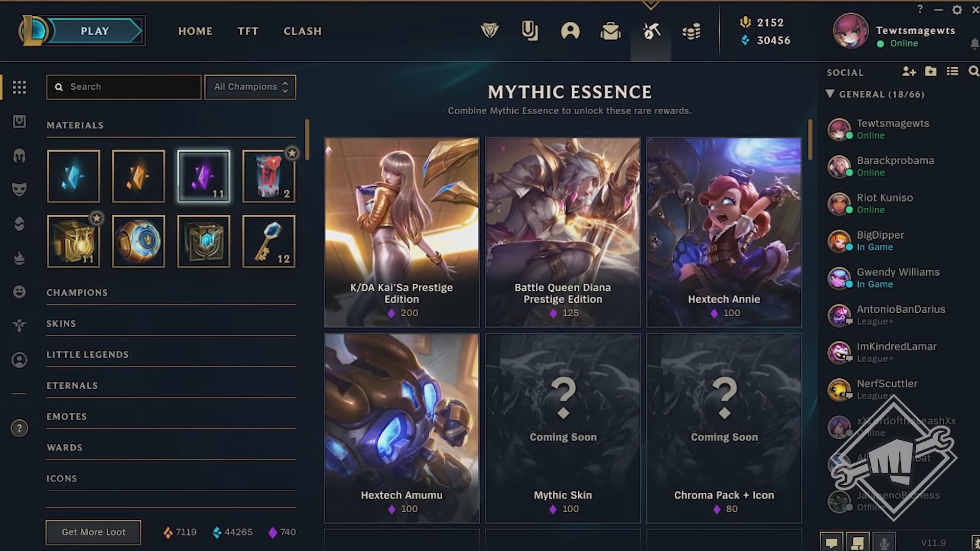The width and height of the screenshot is (980, 551).
Task: Switch to the Clash tab
Action: tap(303, 31)
